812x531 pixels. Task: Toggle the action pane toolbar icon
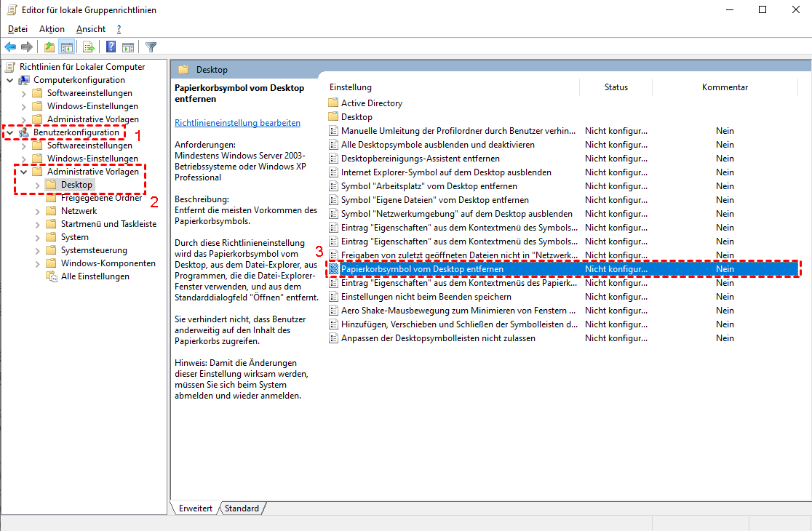128,47
